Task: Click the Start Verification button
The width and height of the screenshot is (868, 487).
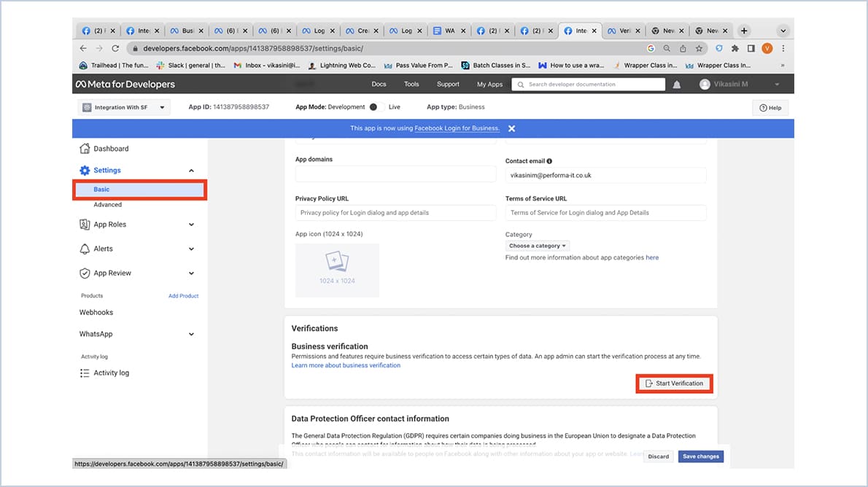Action: tap(673, 383)
